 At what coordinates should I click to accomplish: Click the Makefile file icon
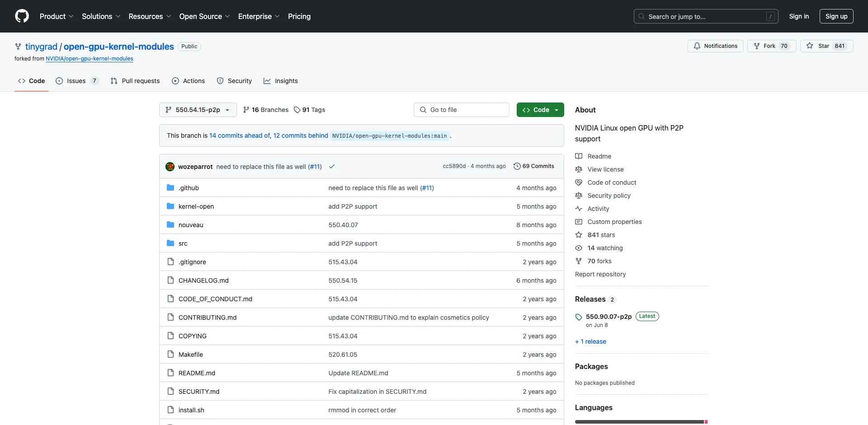pyautogui.click(x=170, y=354)
